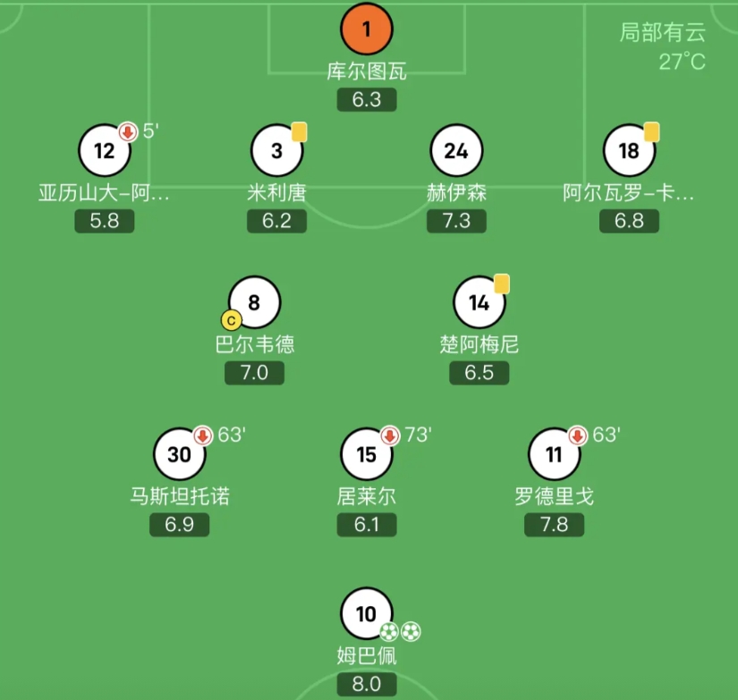Click the 7.8 rating badge for 罗德里戈
Screen dimensions: 738x700
[555, 524]
